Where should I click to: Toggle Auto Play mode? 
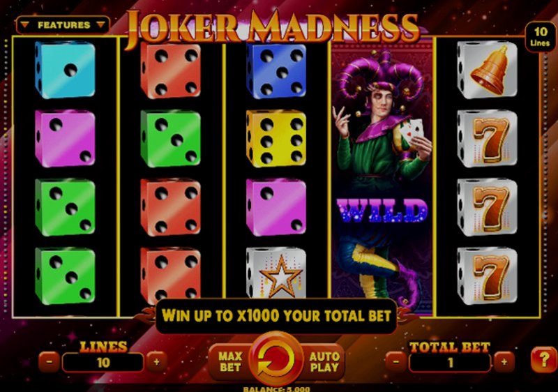324,362
